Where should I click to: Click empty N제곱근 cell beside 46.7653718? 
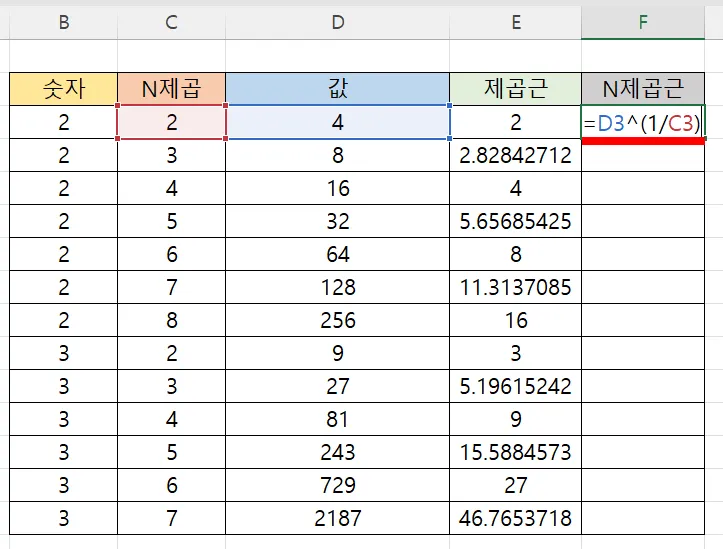(643, 518)
